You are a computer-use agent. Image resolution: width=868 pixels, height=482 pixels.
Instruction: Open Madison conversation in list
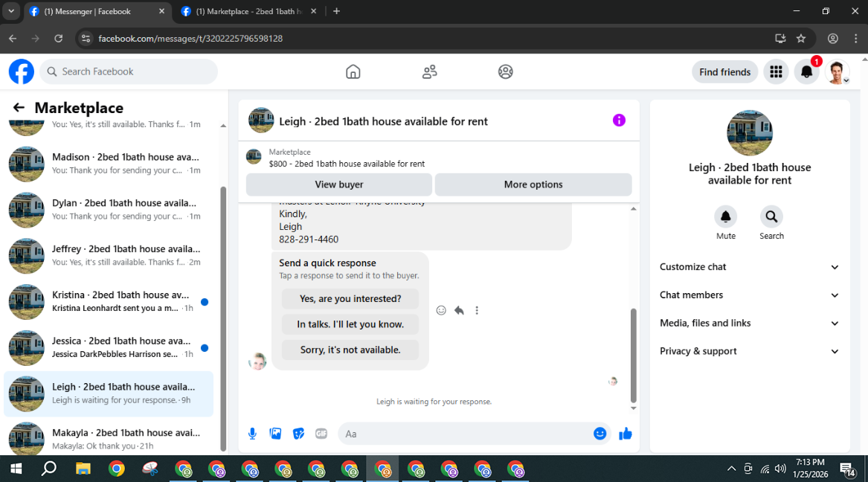click(x=109, y=164)
